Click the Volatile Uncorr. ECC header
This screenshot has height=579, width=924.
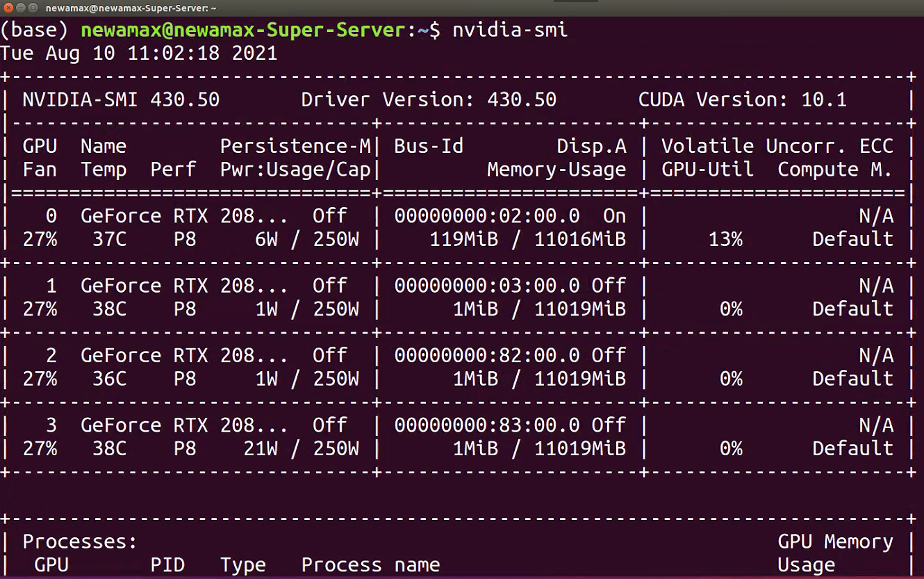coord(777,146)
